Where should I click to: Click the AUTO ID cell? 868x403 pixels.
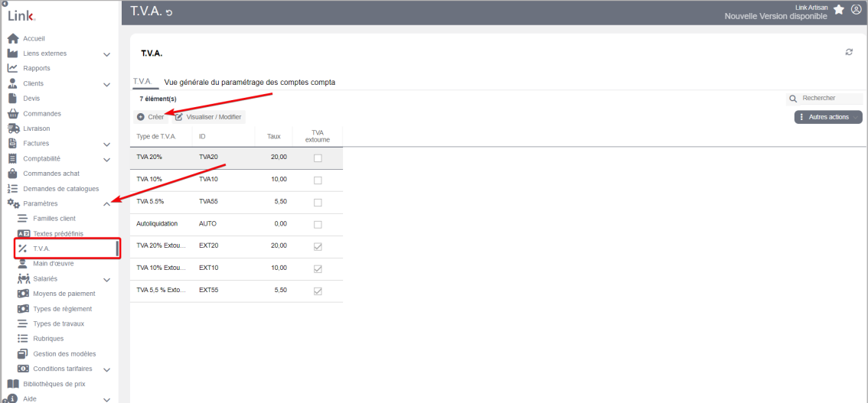[x=207, y=224]
